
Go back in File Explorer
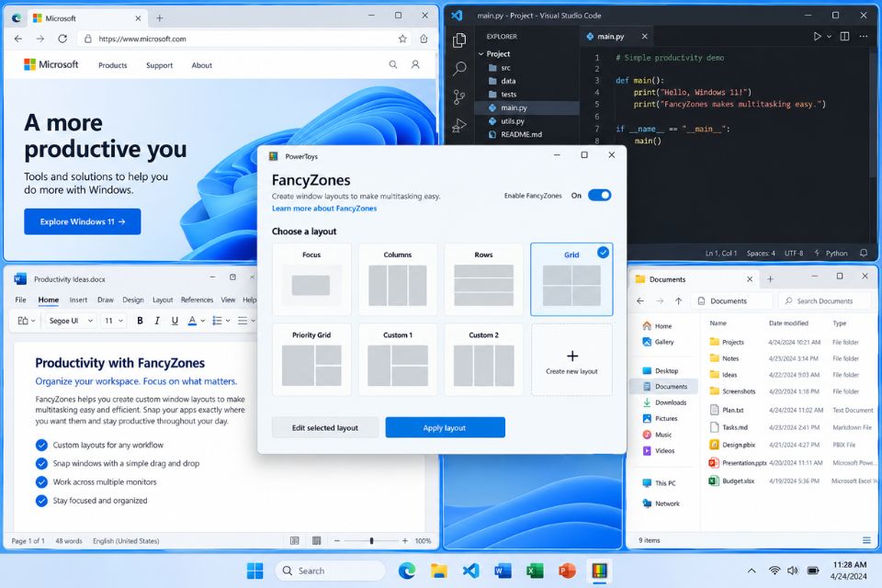[x=640, y=301]
